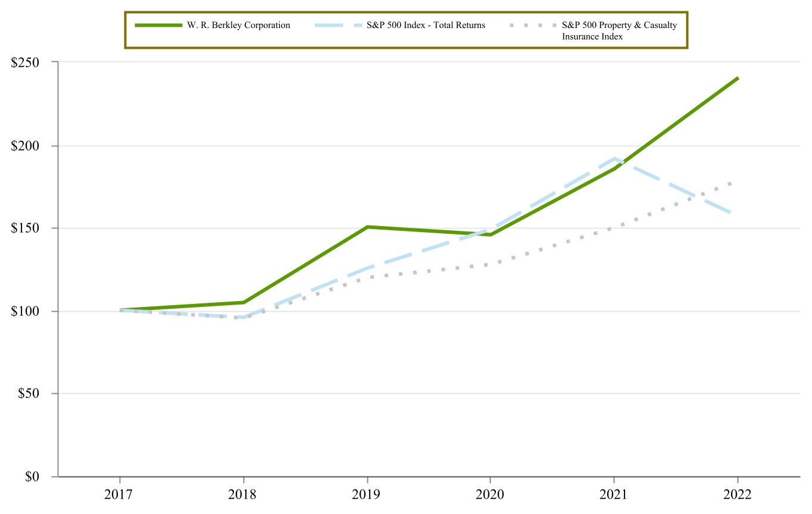This screenshot has height=514, width=812.
Task: Click the 2017 x-axis label
Action: [120, 494]
